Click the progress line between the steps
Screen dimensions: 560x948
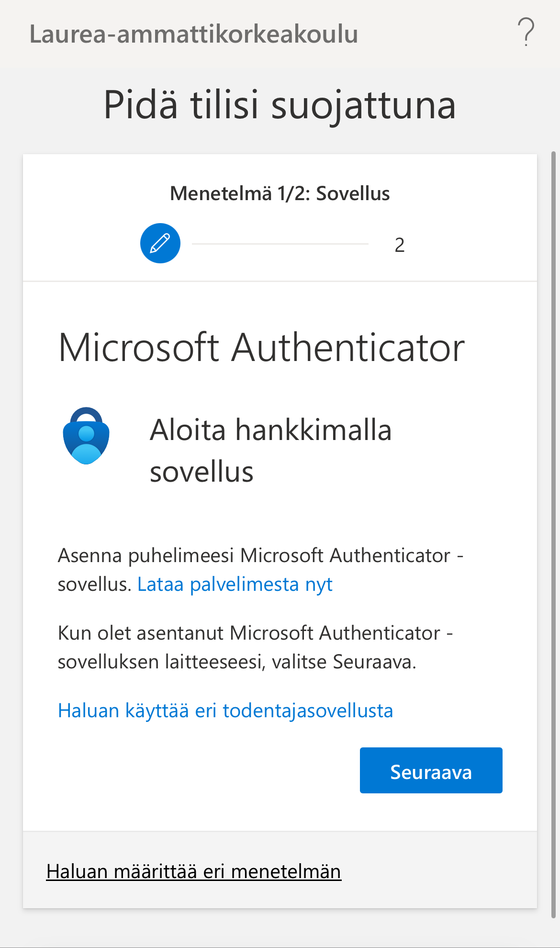(280, 244)
